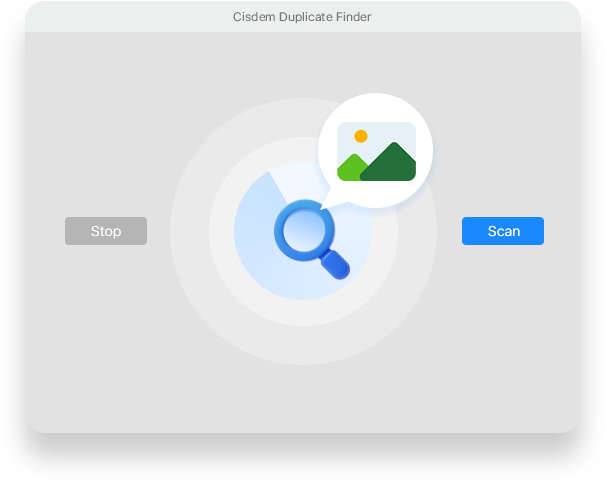Click the dark green mountain shape
The width and height of the screenshot is (606, 482).
[x=388, y=162]
